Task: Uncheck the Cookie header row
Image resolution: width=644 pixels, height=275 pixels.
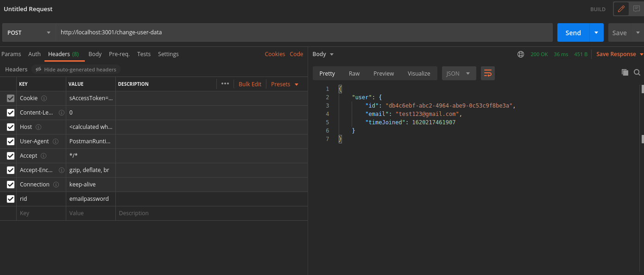Action: (x=10, y=98)
